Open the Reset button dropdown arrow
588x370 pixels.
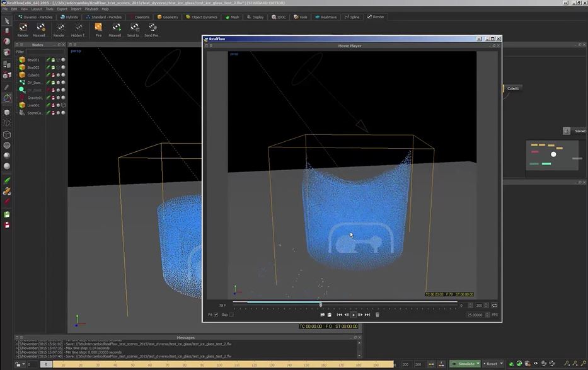click(x=502, y=364)
